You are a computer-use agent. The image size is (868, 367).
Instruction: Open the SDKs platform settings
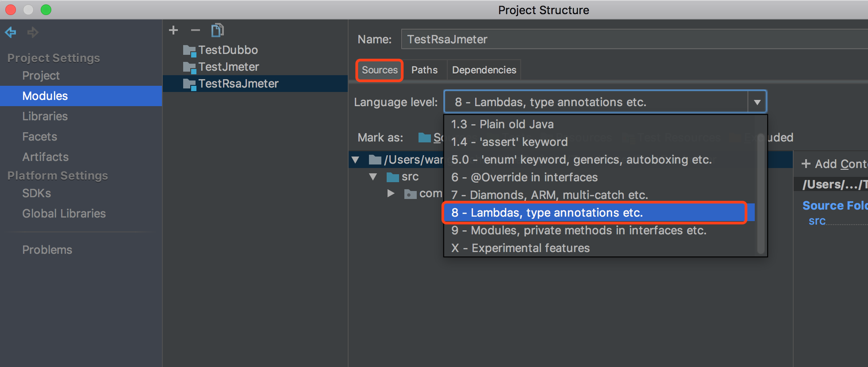37,193
